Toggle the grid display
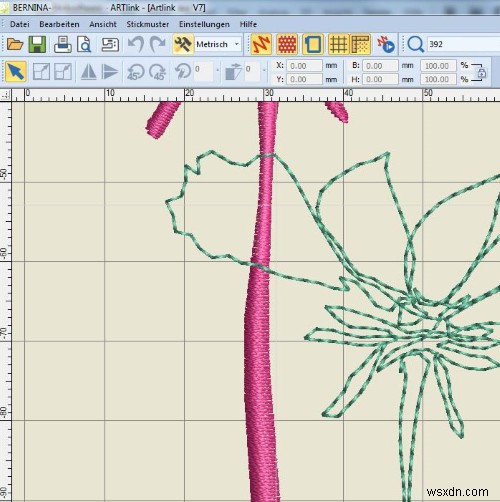This screenshot has width=500, height=502. point(338,44)
